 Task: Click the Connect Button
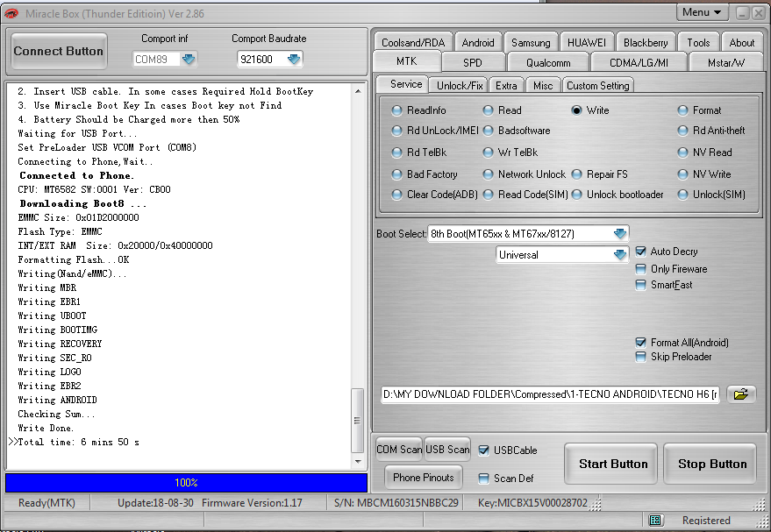[x=59, y=51]
